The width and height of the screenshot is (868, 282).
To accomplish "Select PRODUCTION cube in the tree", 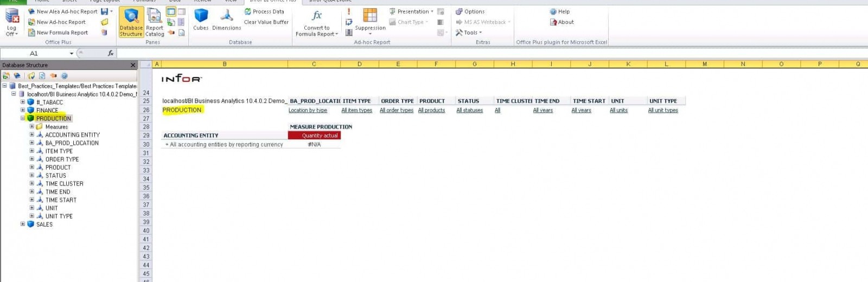I will tap(54, 118).
